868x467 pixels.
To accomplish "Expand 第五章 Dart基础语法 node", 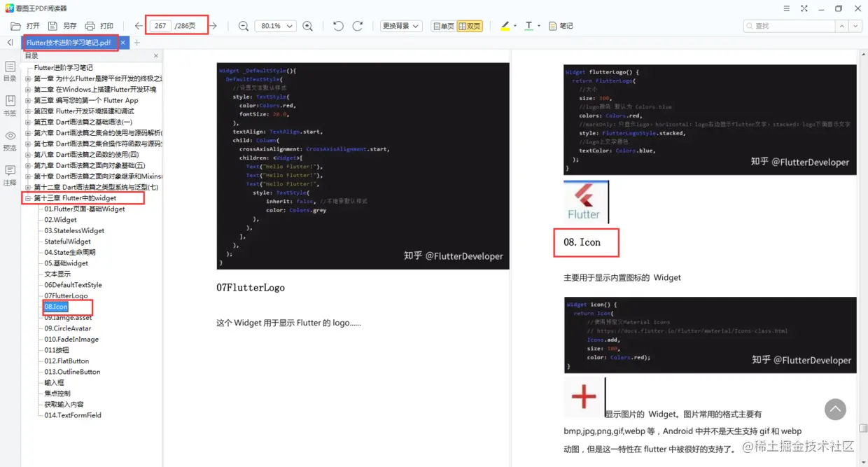I will (x=28, y=122).
